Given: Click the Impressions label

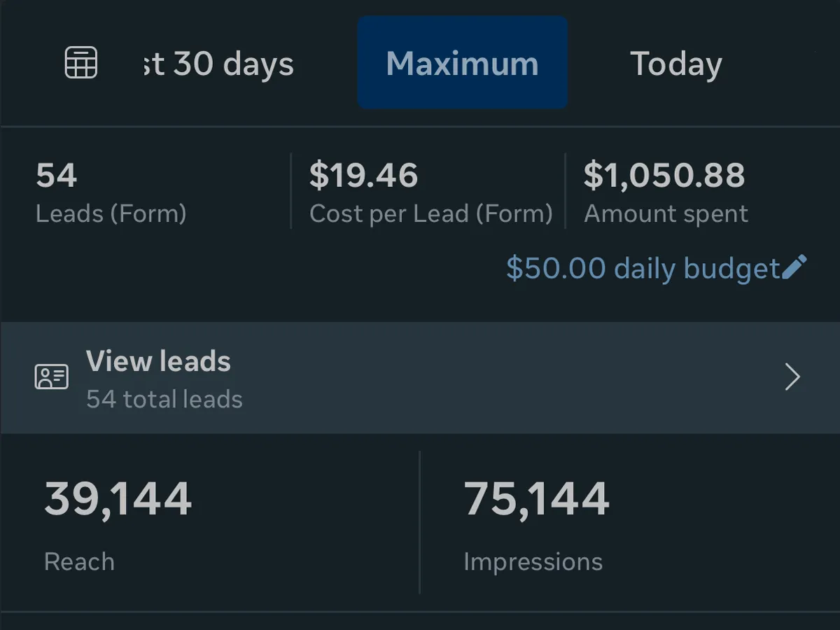Looking at the screenshot, I should [x=533, y=562].
